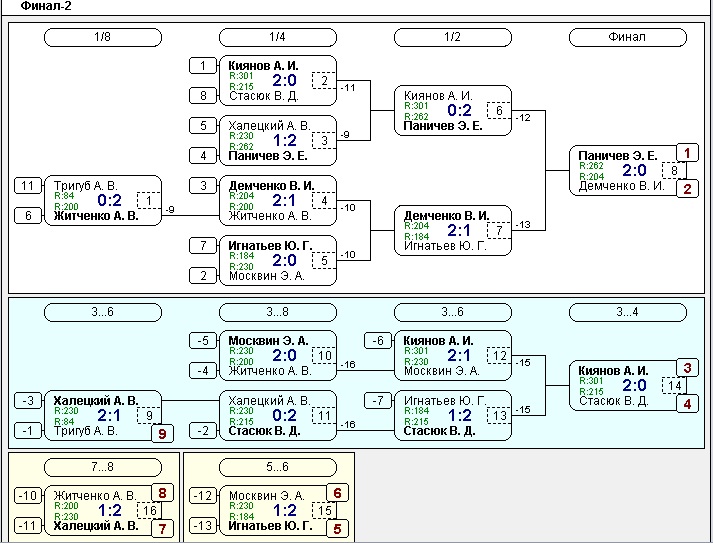Viewport: 713px width, 543px height.
Task: Select the 1/2 round header
Action: [x=453, y=37]
